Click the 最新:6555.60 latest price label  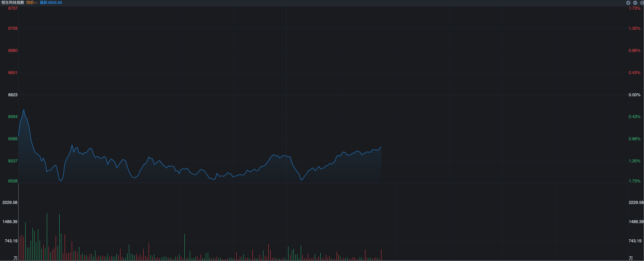click(51, 3)
